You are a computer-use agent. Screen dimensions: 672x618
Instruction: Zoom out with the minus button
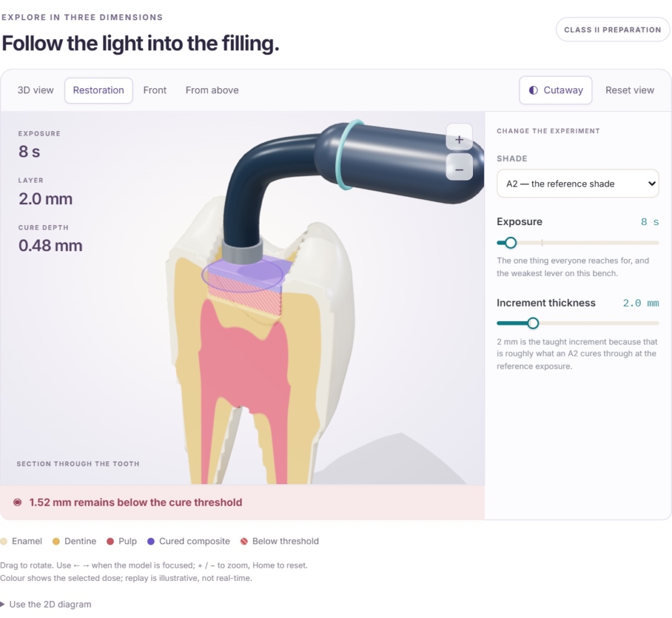tap(459, 167)
